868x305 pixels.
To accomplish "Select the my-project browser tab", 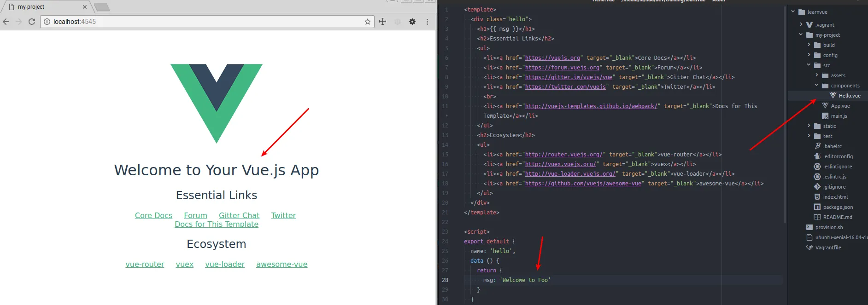I will [46, 7].
